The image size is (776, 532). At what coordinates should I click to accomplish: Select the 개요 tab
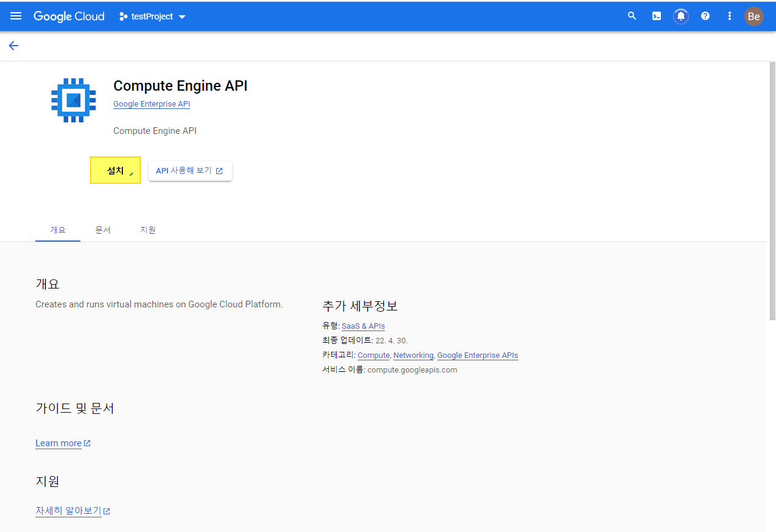point(58,230)
